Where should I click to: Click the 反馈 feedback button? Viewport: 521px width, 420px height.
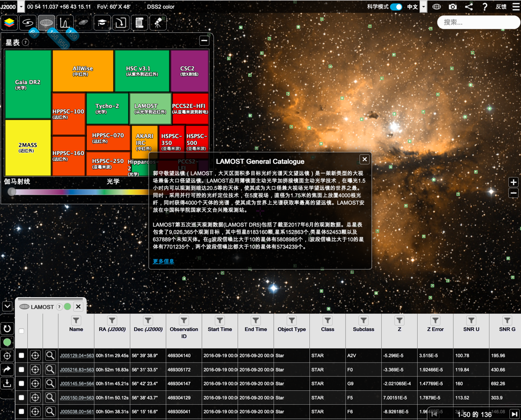point(501,7)
